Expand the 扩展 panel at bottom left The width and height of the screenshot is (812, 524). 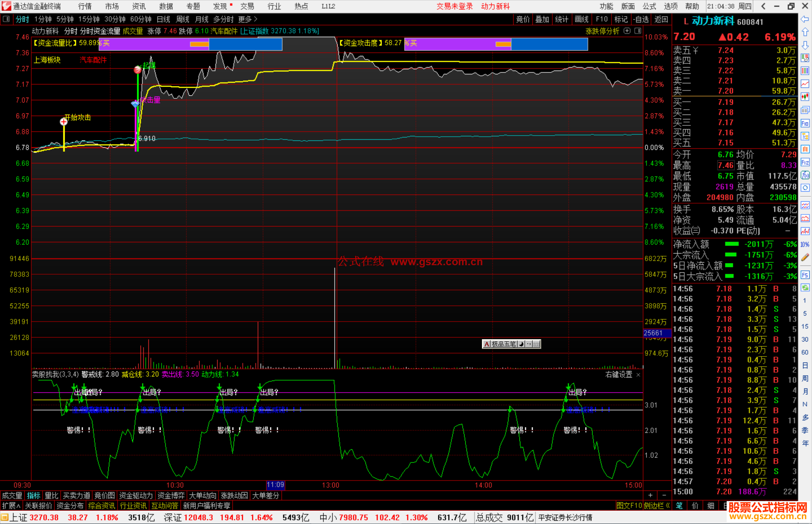[x=11, y=506]
